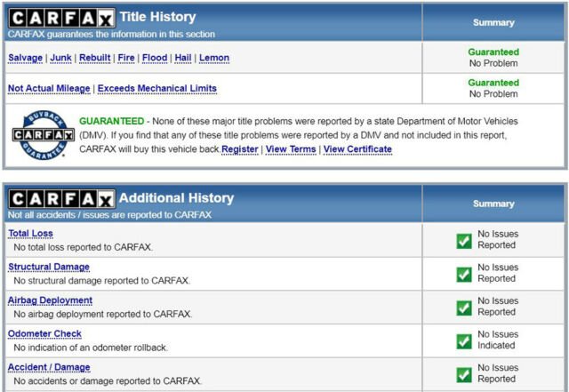Click the green checkmark in Airbag Deployment row
The height and width of the screenshot is (392, 569).
tap(464, 308)
